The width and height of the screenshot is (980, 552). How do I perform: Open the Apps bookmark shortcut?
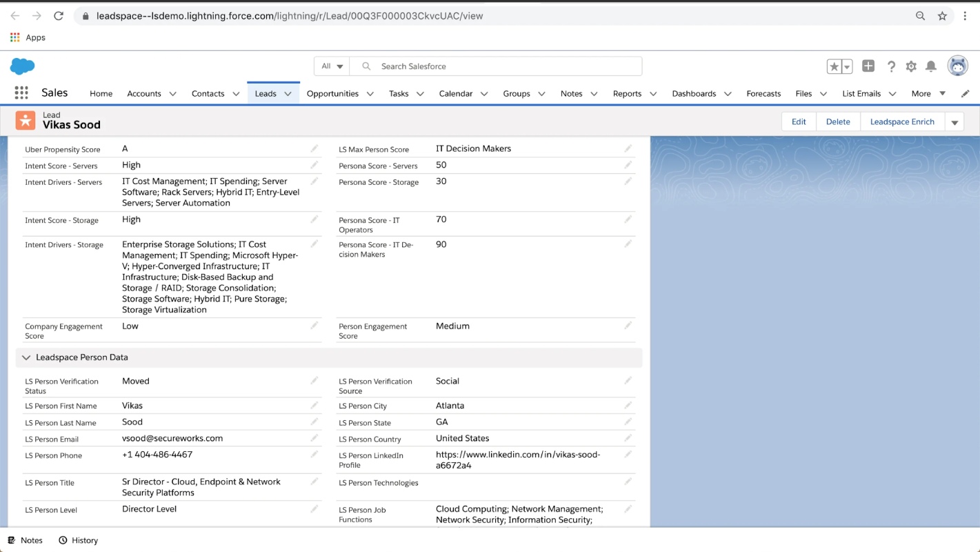[x=28, y=37]
